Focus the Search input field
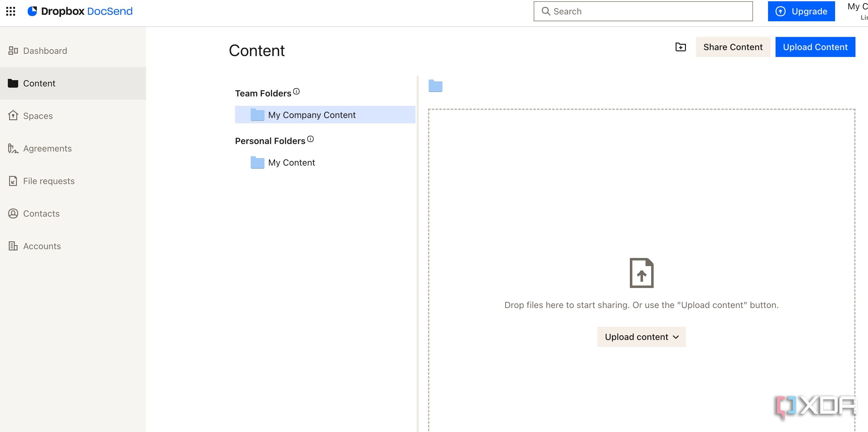 pyautogui.click(x=643, y=12)
